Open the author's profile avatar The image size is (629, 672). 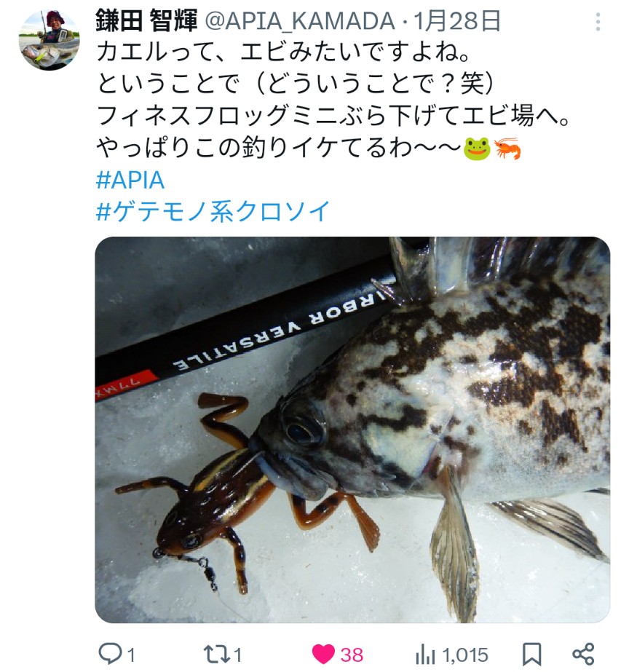click(x=49, y=39)
